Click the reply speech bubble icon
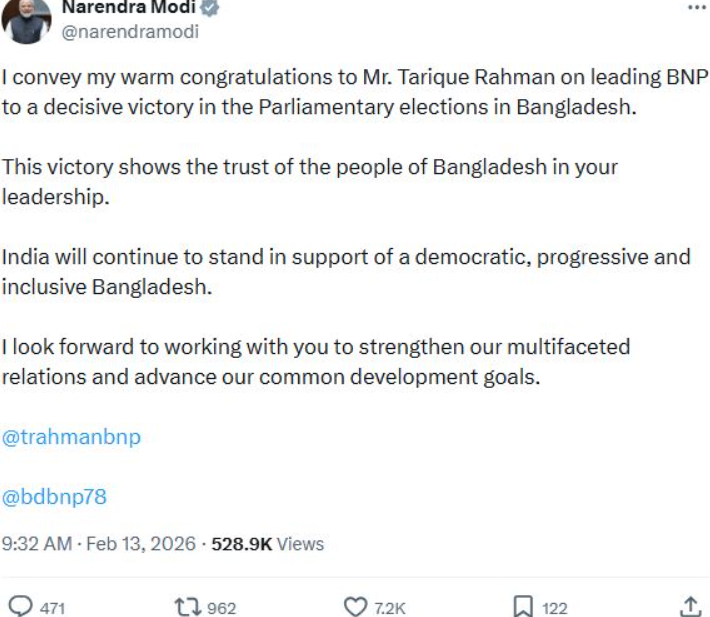The image size is (710, 617). tap(21, 606)
